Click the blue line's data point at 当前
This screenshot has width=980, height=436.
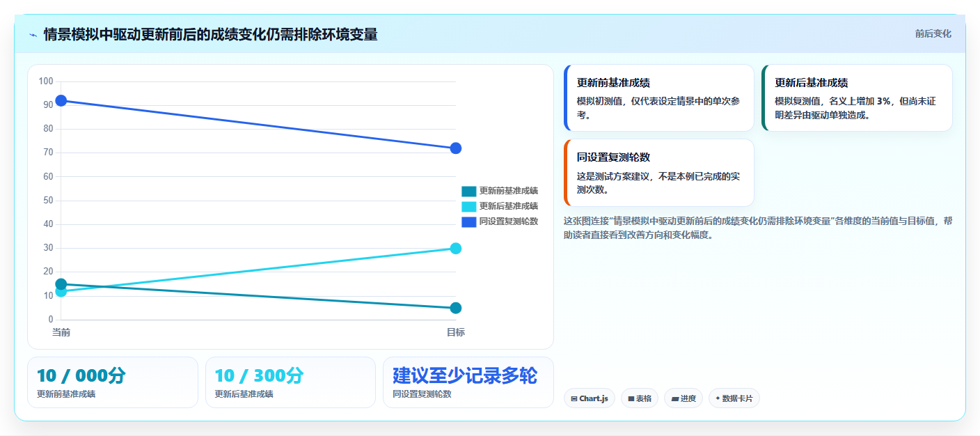61,100
